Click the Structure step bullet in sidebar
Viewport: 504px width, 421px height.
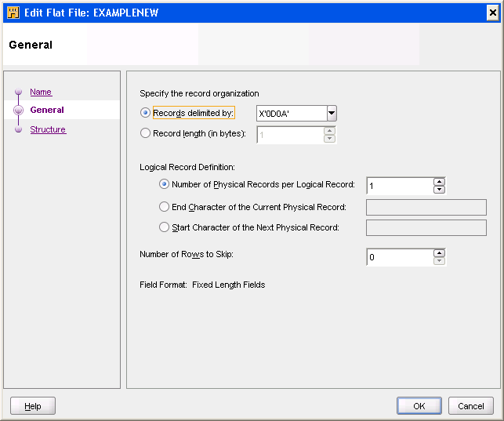(18, 130)
